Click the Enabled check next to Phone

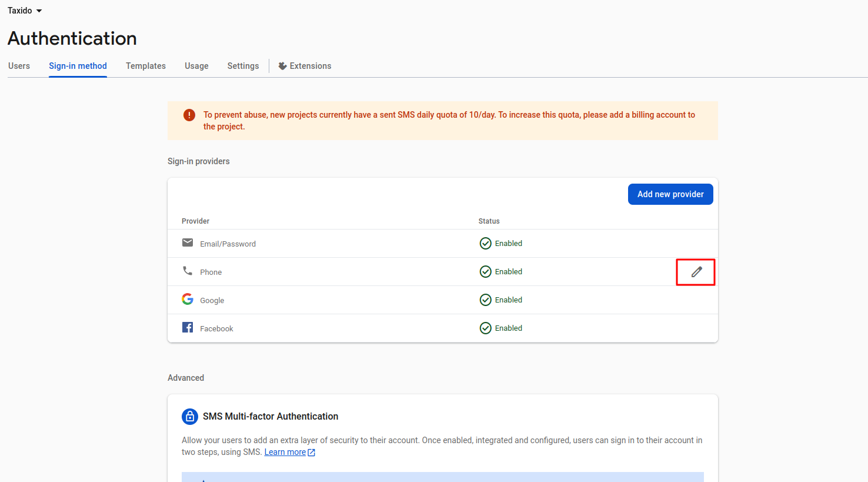[x=486, y=271]
